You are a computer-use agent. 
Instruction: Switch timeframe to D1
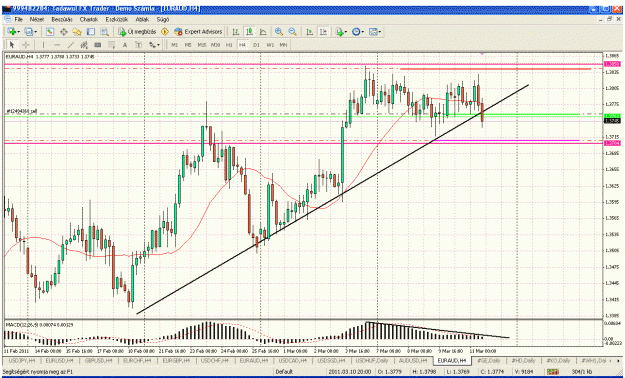(x=256, y=45)
